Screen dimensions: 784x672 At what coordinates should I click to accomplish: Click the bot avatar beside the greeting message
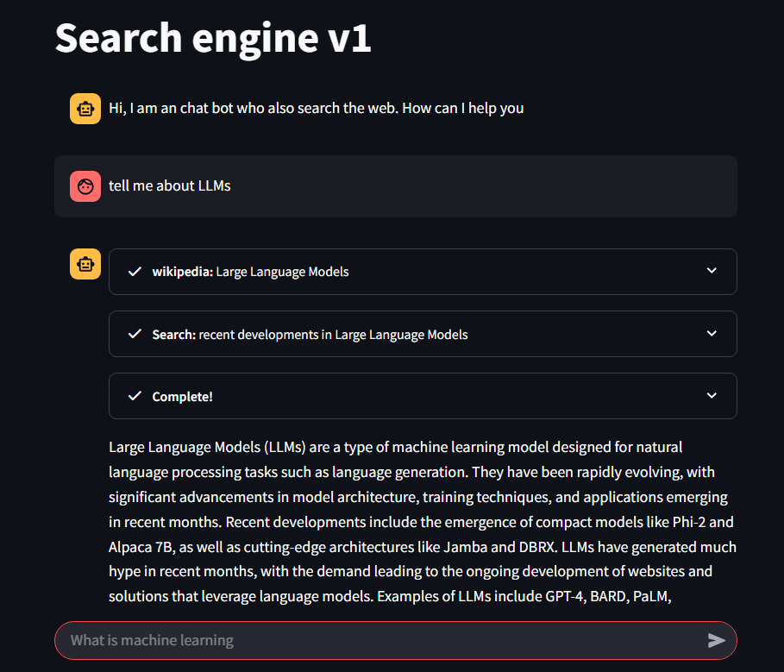[85, 109]
